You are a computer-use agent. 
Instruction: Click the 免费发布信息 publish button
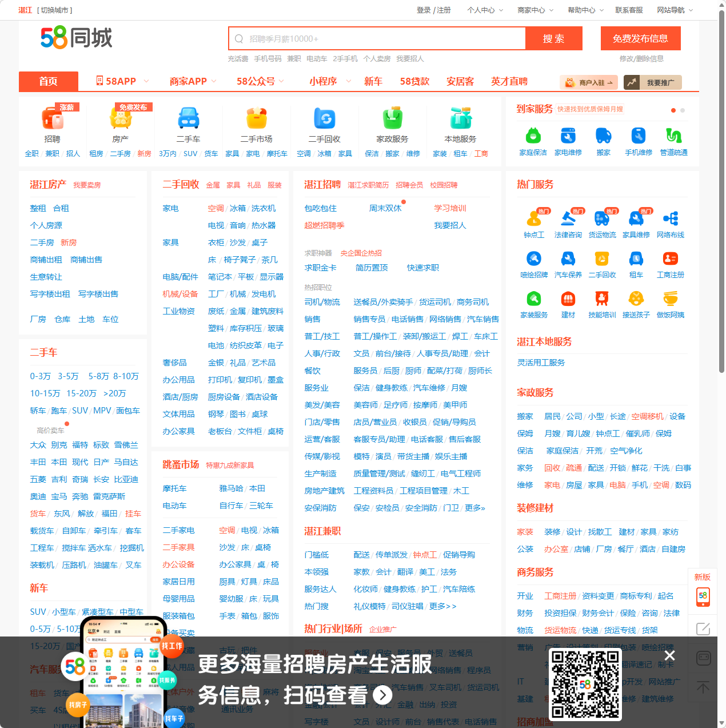click(x=640, y=38)
